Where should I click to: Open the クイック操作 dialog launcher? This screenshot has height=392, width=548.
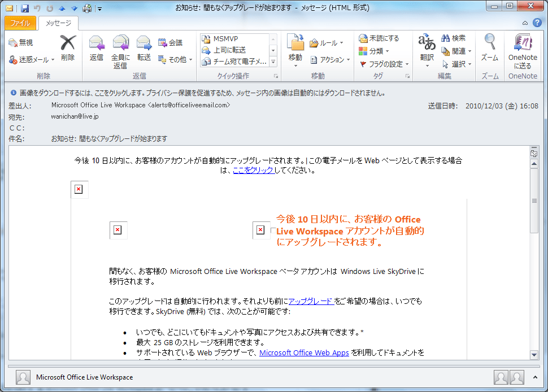276,76
